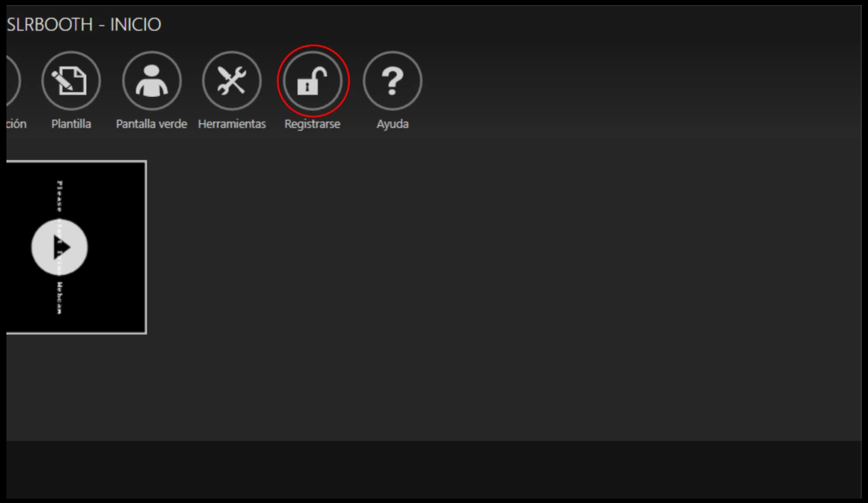Image resolution: width=868 pixels, height=503 pixels.
Task: Open Herramientas wrench and screwdriver icon
Action: [x=232, y=81]
